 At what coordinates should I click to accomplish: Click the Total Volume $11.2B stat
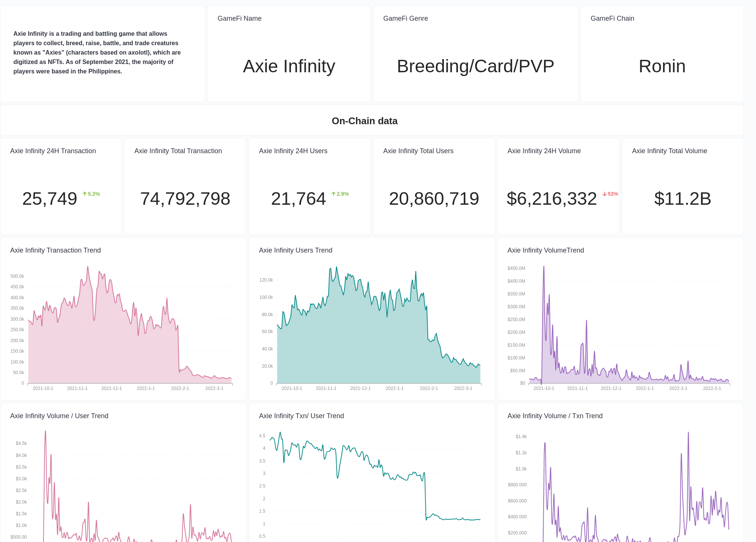682,199
